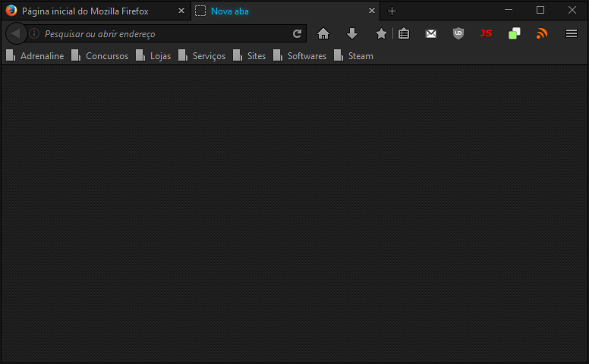Minimize the Firefox window
This screenshot has height=364, width=589.
point(509,10)
